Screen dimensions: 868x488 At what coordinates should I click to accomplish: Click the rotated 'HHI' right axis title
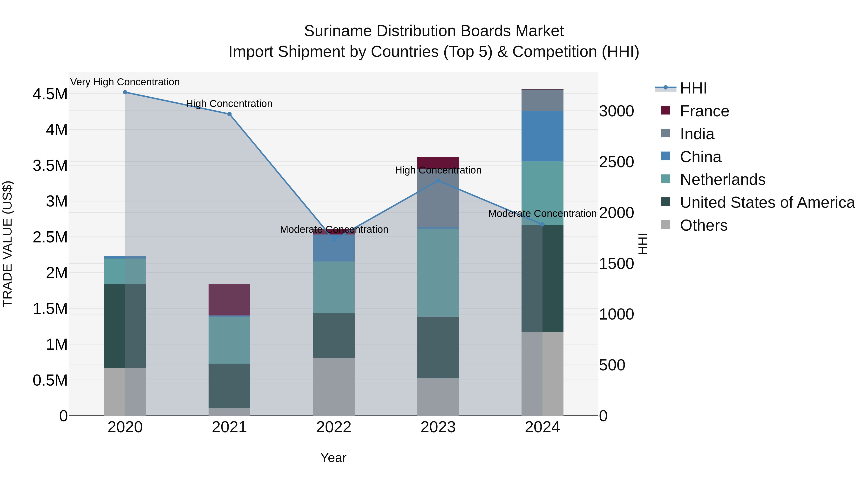pyautogui.click(x=643, y=244)
